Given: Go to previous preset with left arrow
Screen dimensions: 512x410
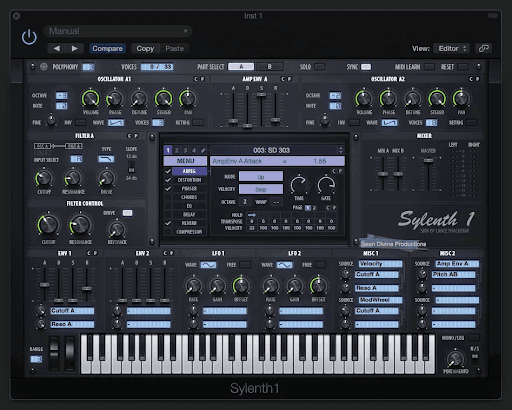Looking at the screenshot, I should coord(57,49).
